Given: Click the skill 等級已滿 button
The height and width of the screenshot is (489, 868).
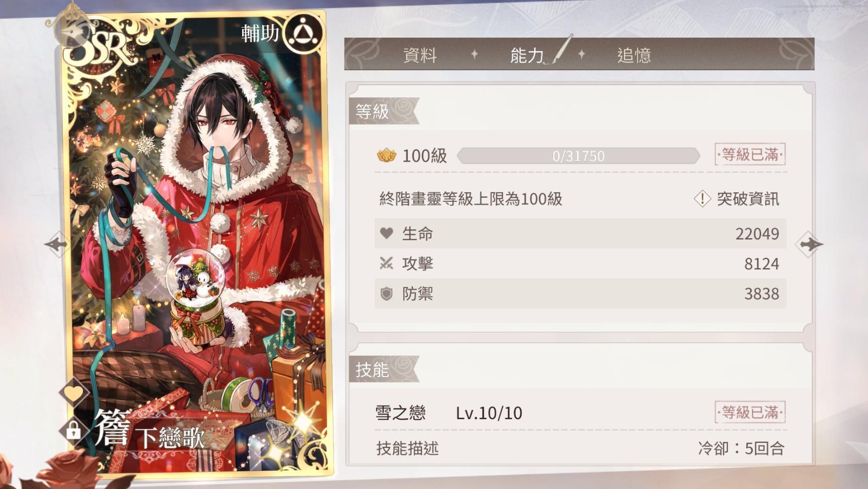Looking at the screenshot, I should pyautogui.click(x=750, y=412).
